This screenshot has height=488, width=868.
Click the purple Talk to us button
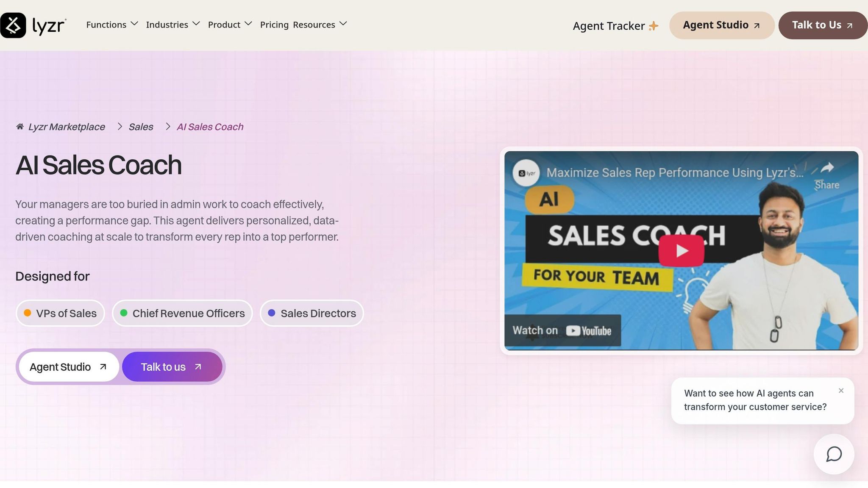pos(172,367)
